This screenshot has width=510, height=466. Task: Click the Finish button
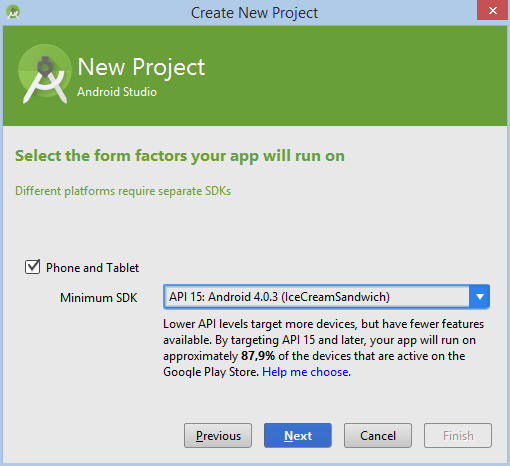pyautogui.click(x=458, y=435)
